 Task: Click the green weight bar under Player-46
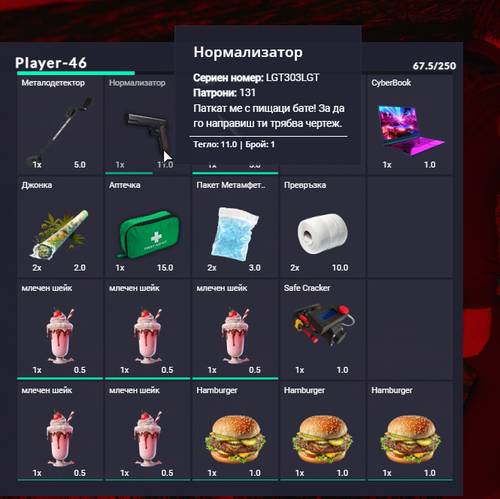(76, 73)
